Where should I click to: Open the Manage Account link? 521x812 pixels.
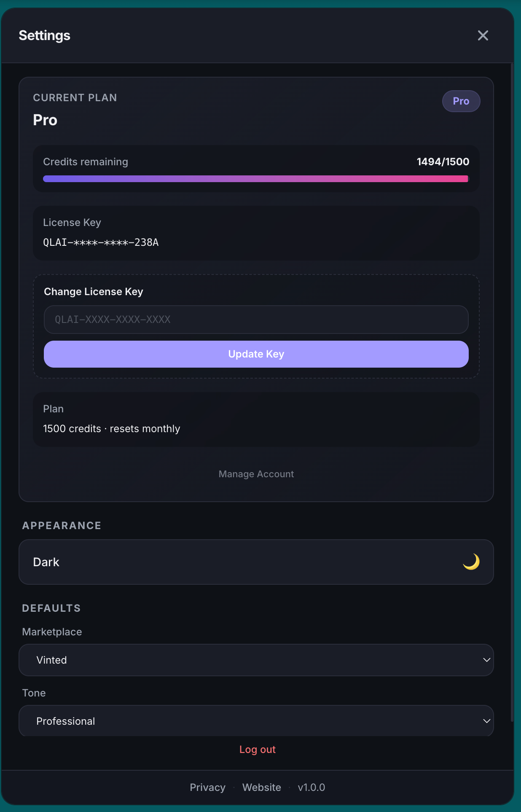pos(256,474)
